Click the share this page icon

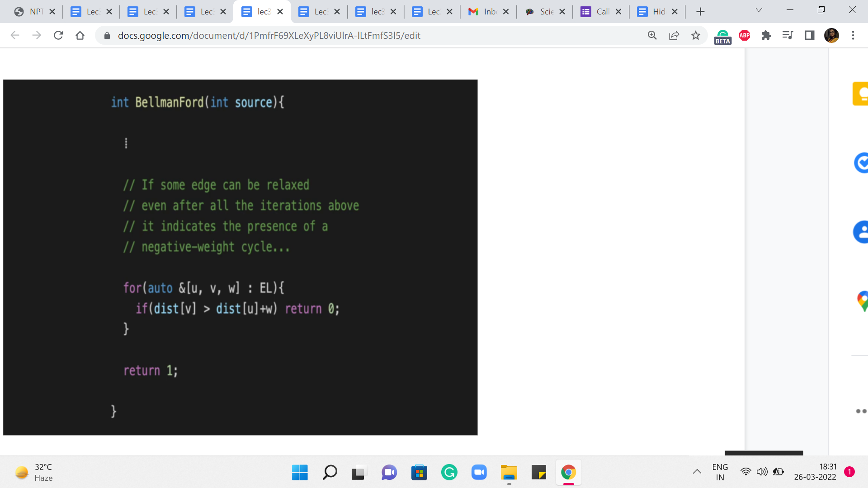tap(674, 35)
